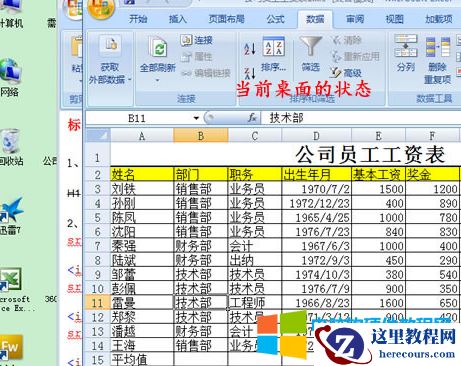This screenshot has height=366, width=461.
Task: Switch to the 加载项 (Add-ins) tab
Action: [x=439, y=19]
